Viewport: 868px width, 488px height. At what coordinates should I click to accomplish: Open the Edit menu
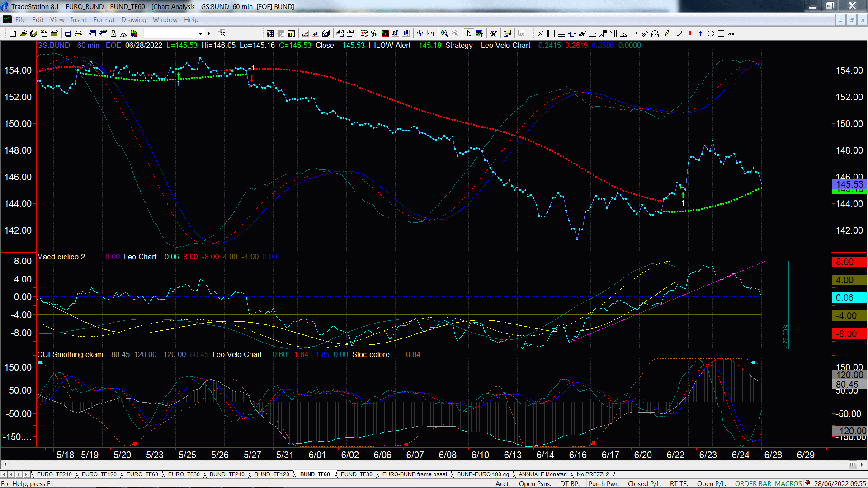point(38,20)
